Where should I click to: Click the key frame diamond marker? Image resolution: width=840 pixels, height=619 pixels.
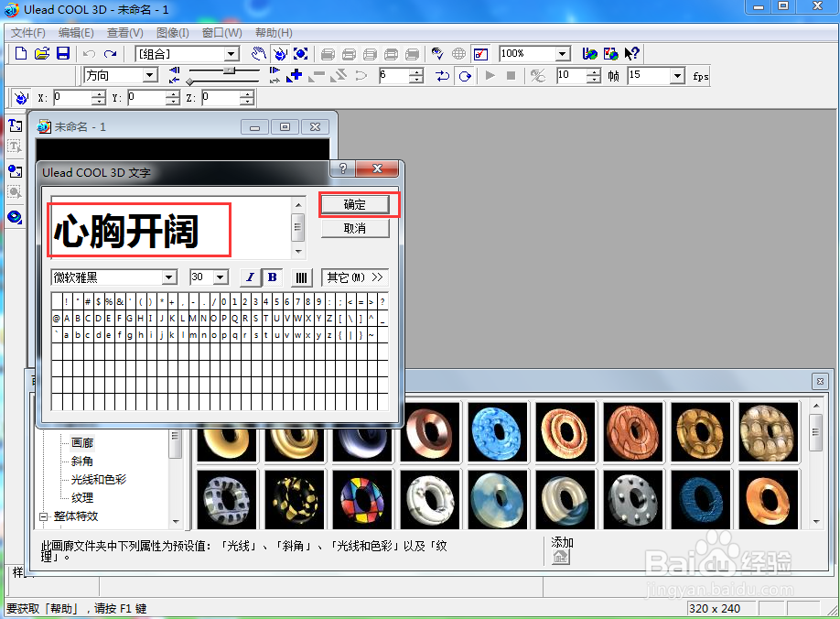pyautogui.click(x=189, y=81)
